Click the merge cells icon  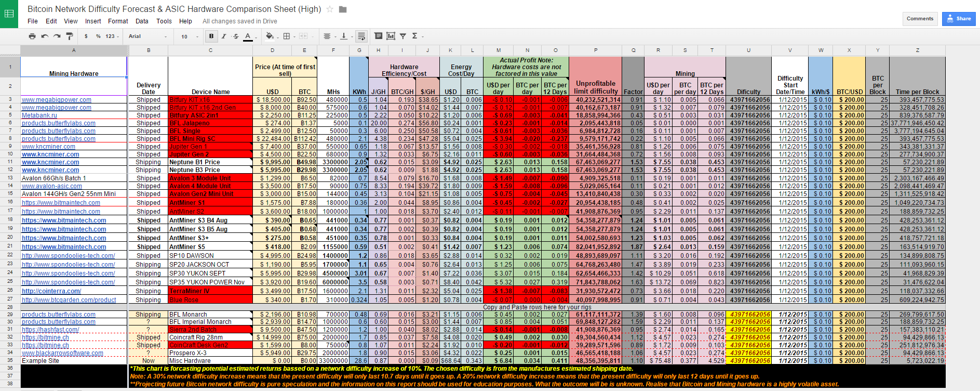304,36
